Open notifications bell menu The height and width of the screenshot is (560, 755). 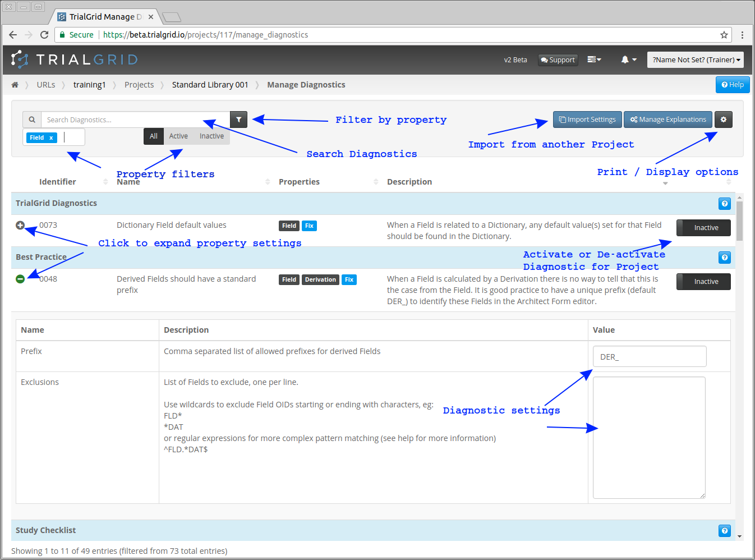629,59
